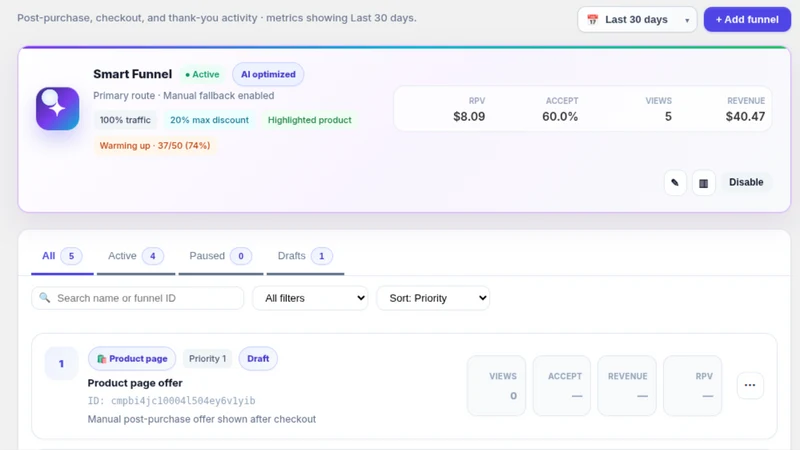
Task: Click the RPV value $8.09
Action: [x=469, y=116]
